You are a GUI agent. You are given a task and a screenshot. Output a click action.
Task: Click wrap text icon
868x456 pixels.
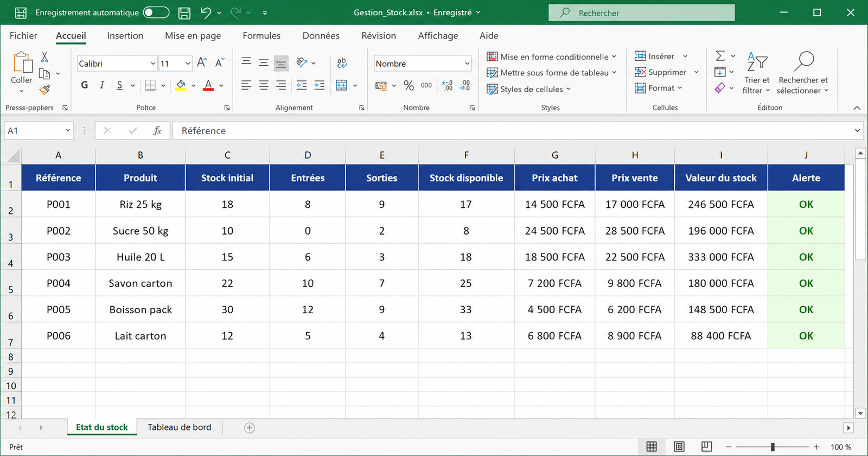pos(342,63)
